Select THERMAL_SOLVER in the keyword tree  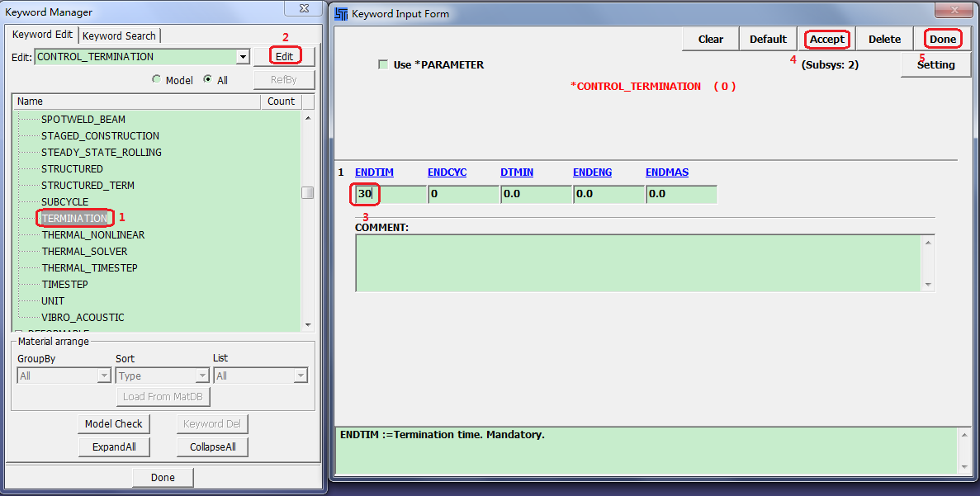tap(84, 251)
